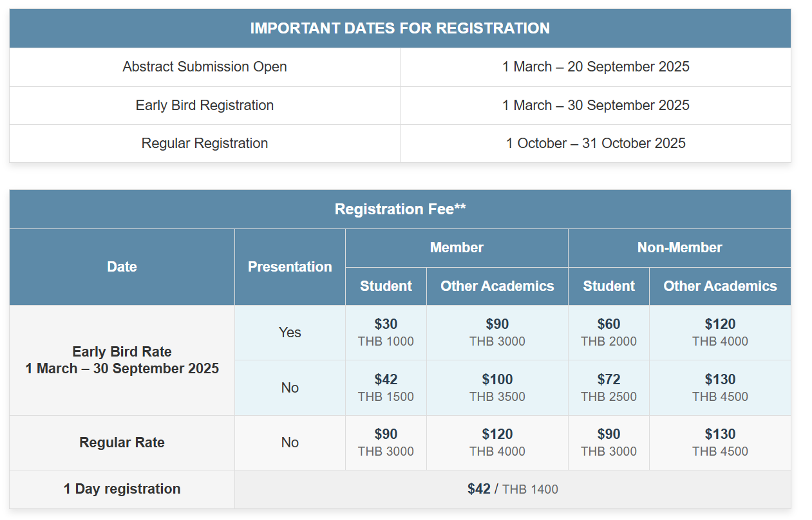This screenshot has height=520, width=812.
Task: Select the "1 October – 31 October 2025" cell
Action: coord(596,144)
